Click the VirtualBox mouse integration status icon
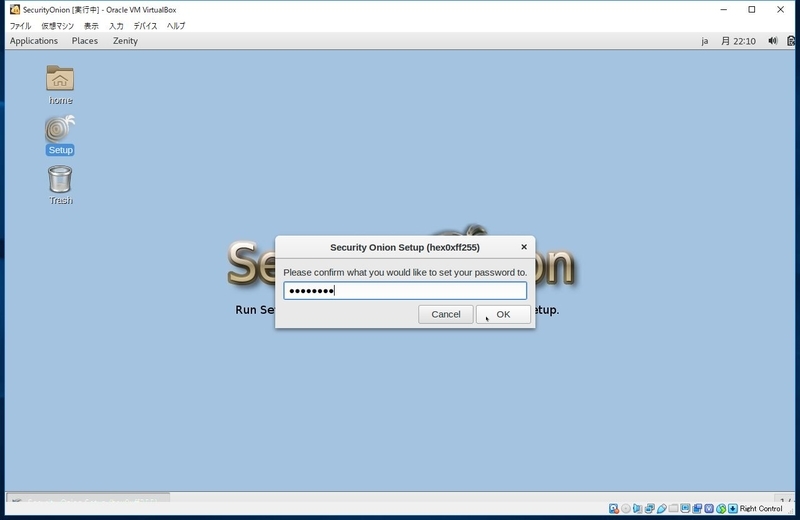 (x=721, y=508)
